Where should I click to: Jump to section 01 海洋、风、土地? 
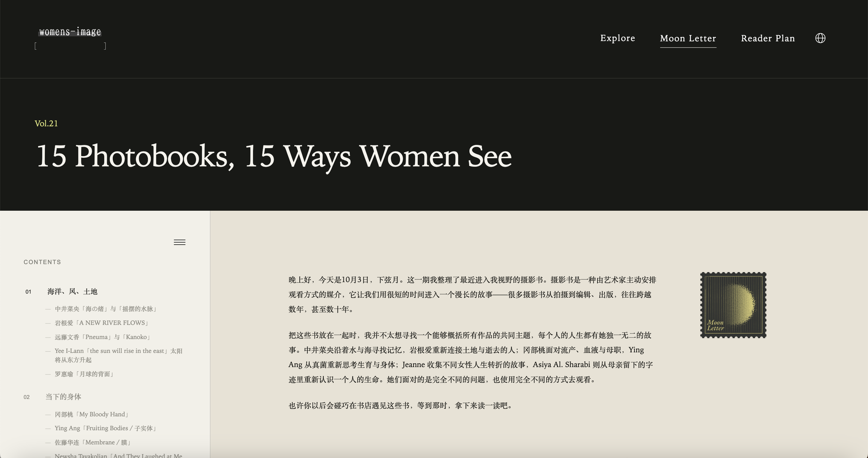(72, 291)
